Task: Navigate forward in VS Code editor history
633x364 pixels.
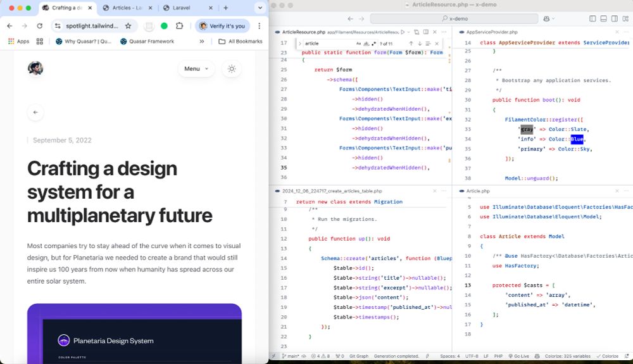Action: click(x=361, y=18)
